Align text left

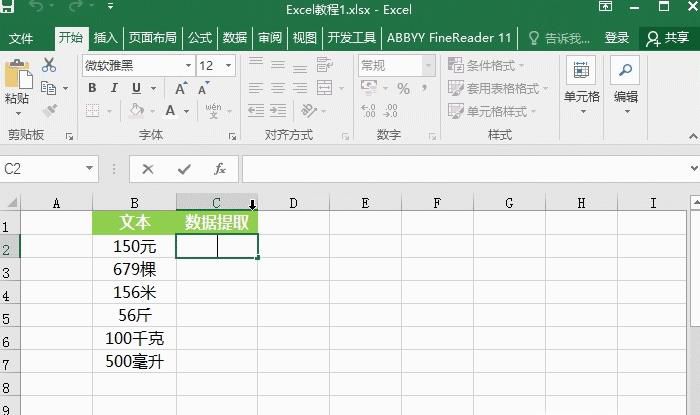point(256,88)
